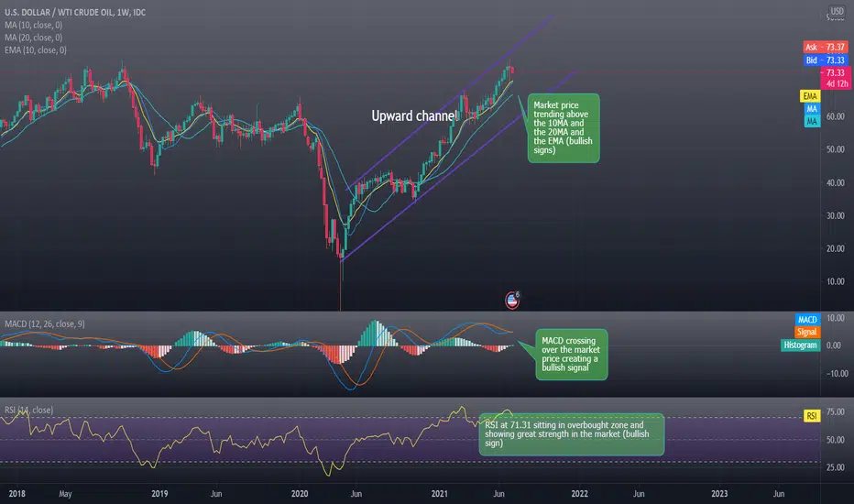
Task: Click the 4d 12h bar countdown label
Action: point(837,84)
